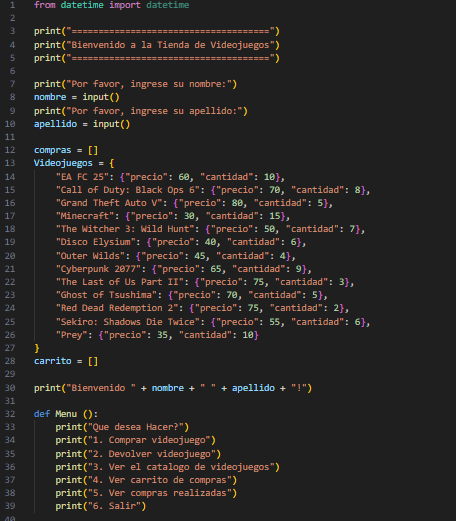This screenshot has height=521, width=456.
Task: Click cantidad value 15 on the Minecraft line
Action: pos(274,216)
